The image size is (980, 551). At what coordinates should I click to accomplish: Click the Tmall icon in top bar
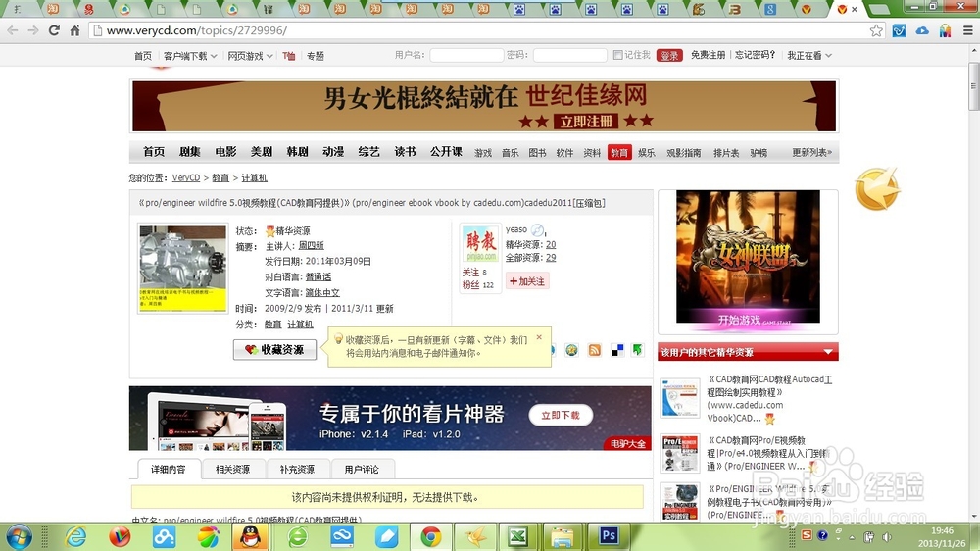(x=289, y=56)
